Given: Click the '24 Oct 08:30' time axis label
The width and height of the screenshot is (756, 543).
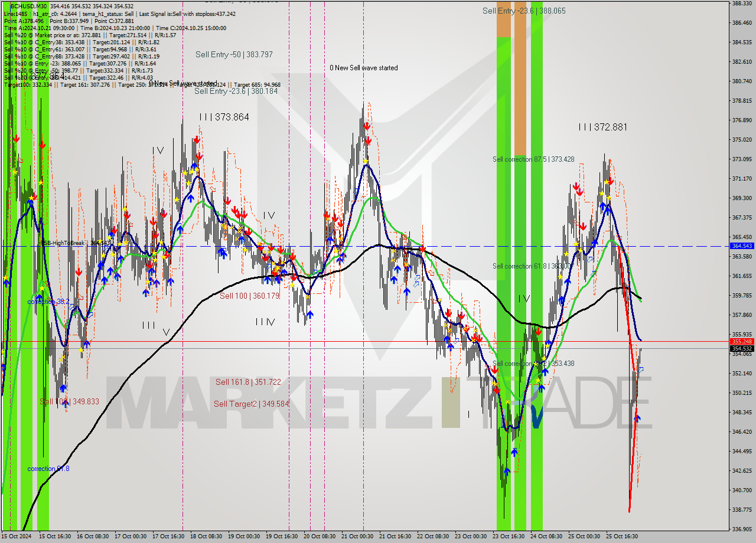Looking at the screenshot, I should pyautogui.click(x=546, y=537).
